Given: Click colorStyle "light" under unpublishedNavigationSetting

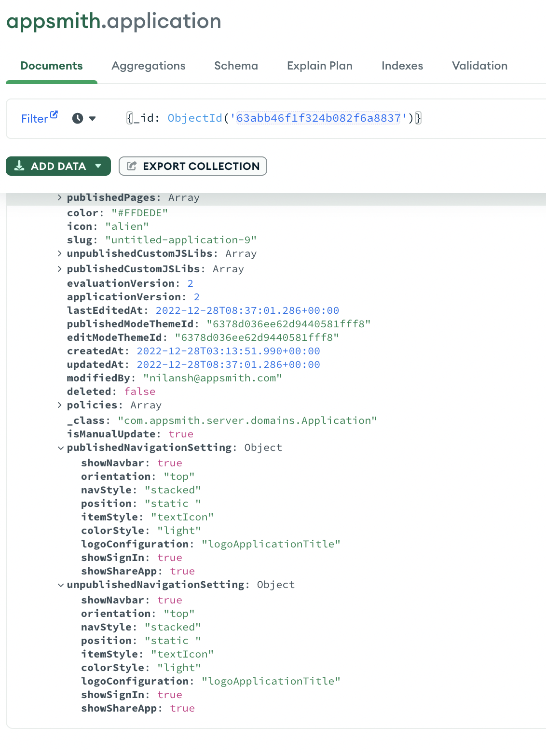Looking at the screenshot, I should click(x=179, y=668).
